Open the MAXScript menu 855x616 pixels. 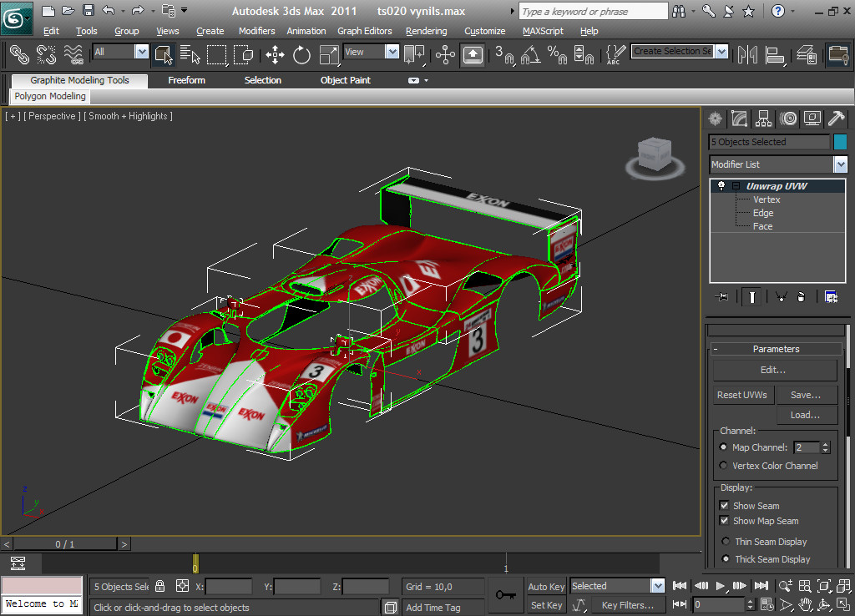point(543,31)
